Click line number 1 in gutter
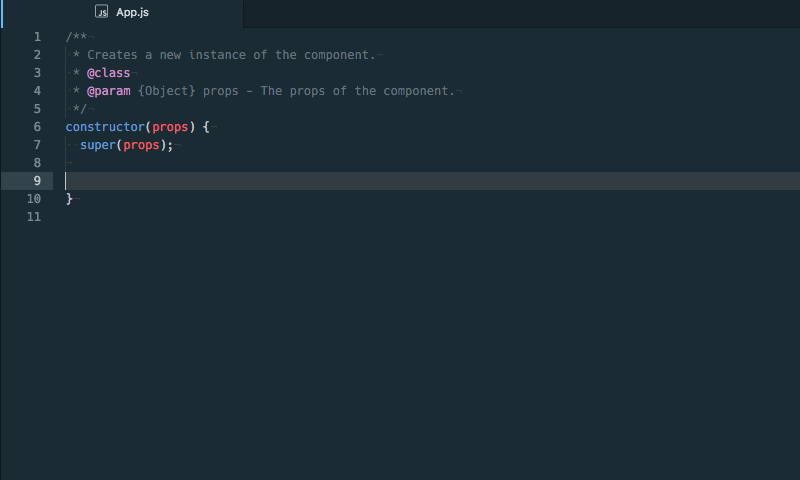 pos(37,37)
